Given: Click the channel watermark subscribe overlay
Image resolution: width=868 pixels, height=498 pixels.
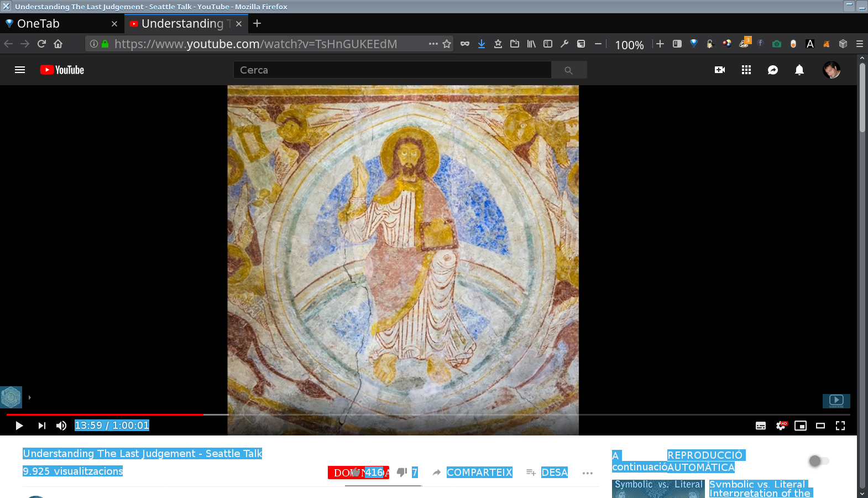Looking at the screenshot, I should [x=836, y=401].
